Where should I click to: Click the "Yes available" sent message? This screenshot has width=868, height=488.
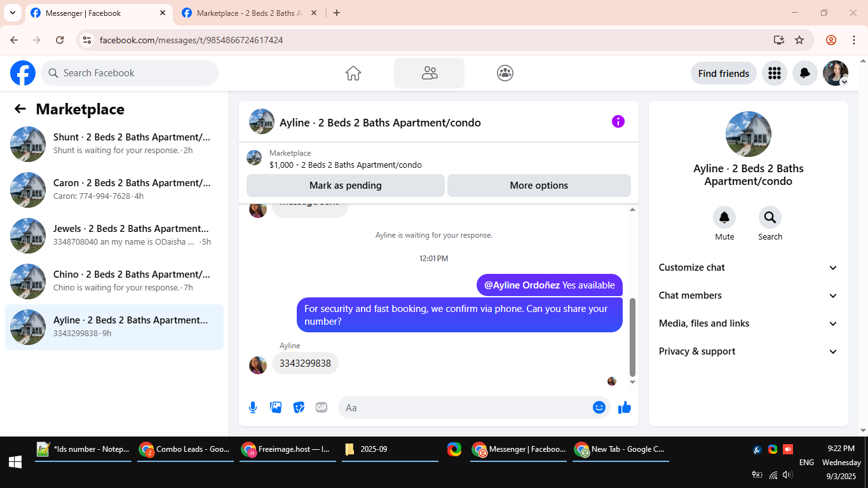coord(550,285)
